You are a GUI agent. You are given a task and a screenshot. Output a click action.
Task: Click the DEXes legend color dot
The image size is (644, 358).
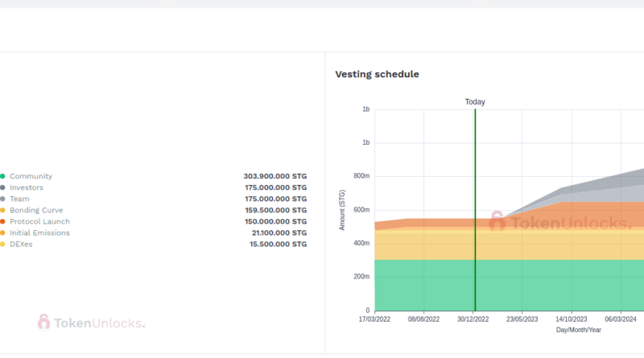click(x=2, y=244)
